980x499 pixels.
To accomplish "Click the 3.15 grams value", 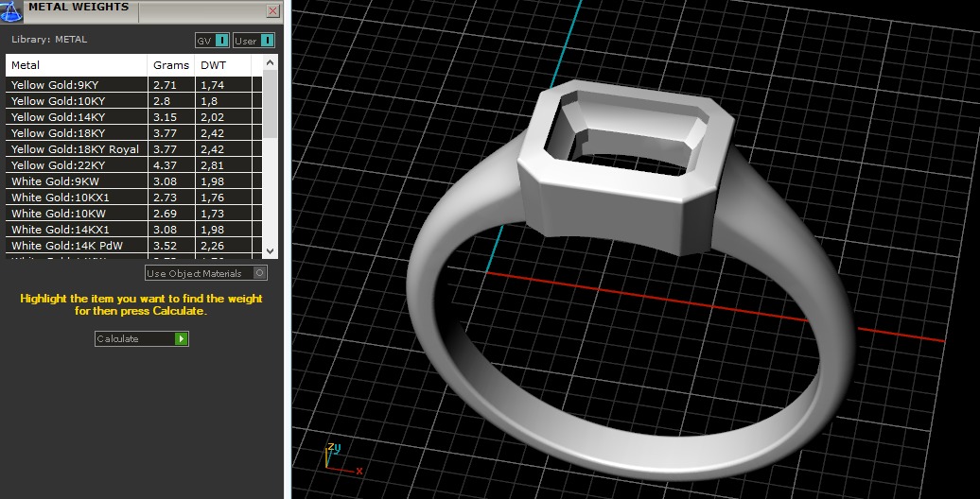I will coord(165,117).
